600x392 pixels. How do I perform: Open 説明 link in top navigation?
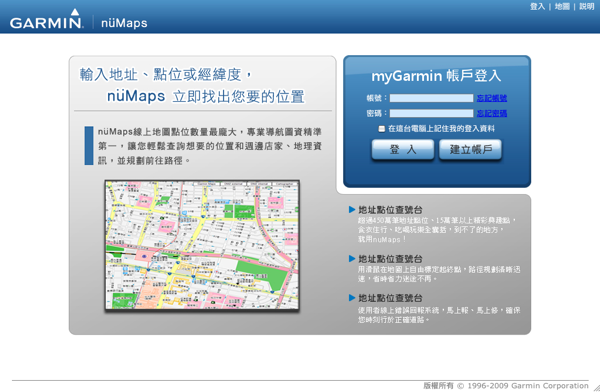(x=587, y=7)
